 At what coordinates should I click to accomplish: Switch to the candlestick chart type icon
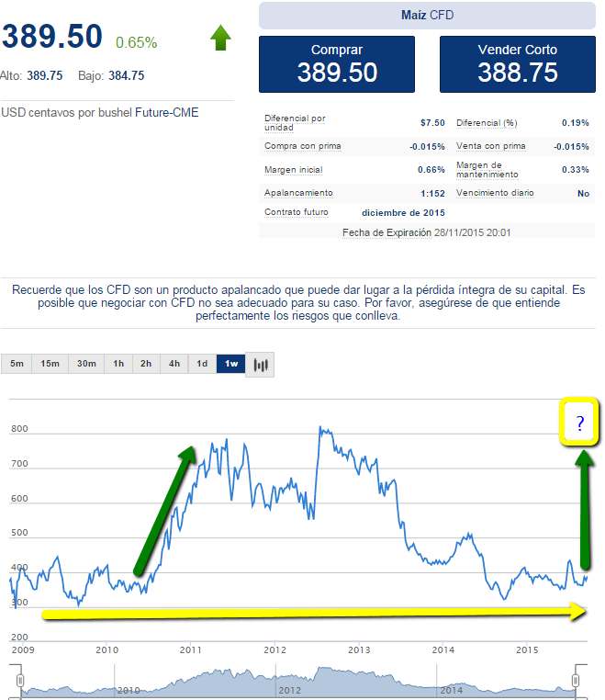coord(261,365)
